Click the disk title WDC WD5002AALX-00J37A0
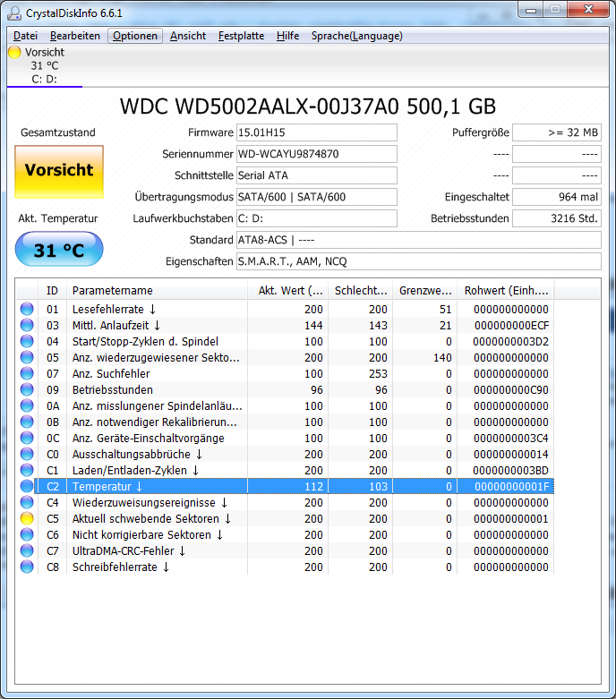This screenshot has width=616, height=699. click(308, 107)
